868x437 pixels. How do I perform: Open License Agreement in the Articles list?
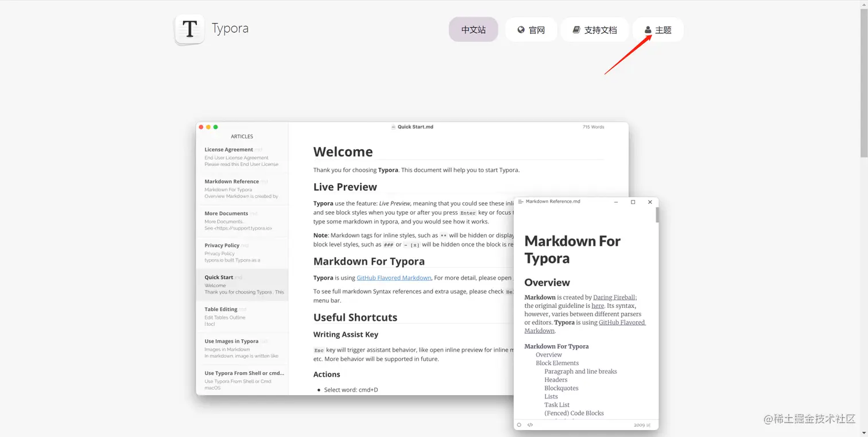point(242,157)
